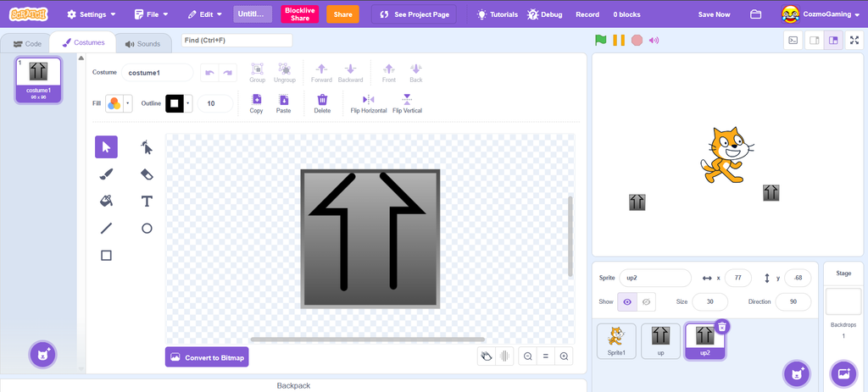This screenshot has height=392, width=868.
Task: Move selection Backward one layer
Action: 350,69
